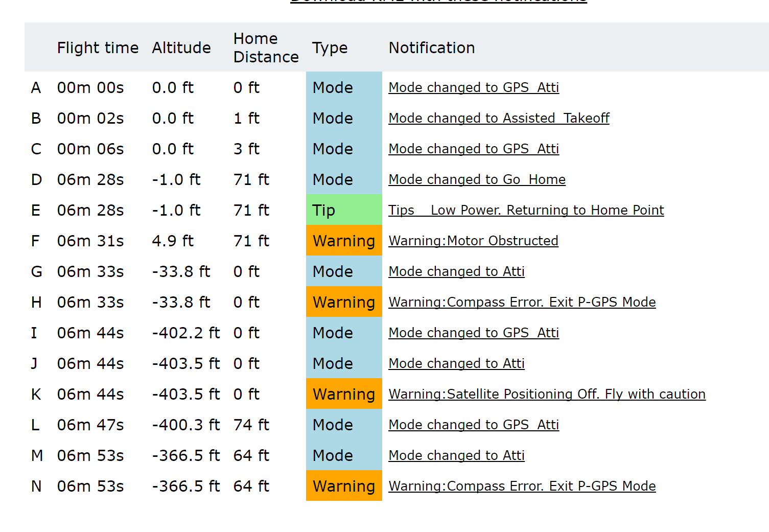
Task: Open Mode changed to Assisted_Takeoff link
Action: 499,118
